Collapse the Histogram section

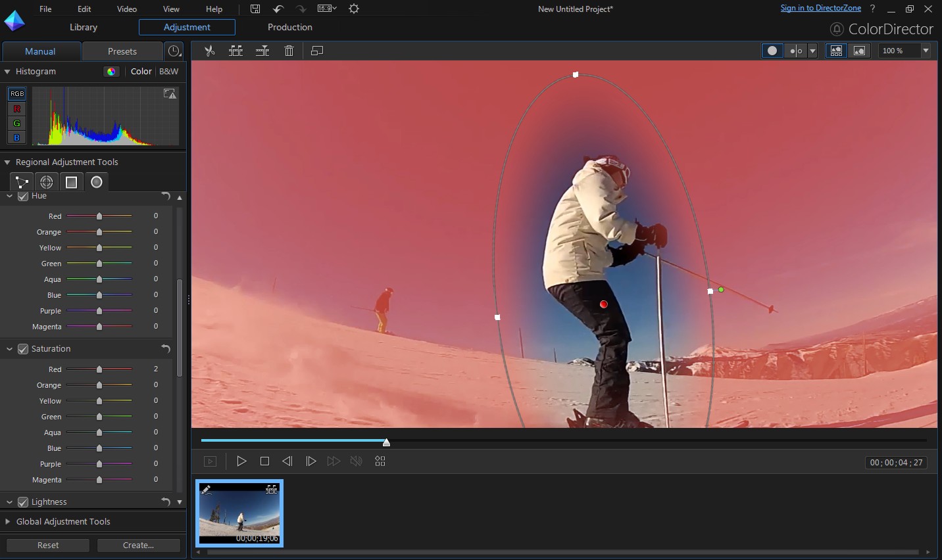pos(7,72)
